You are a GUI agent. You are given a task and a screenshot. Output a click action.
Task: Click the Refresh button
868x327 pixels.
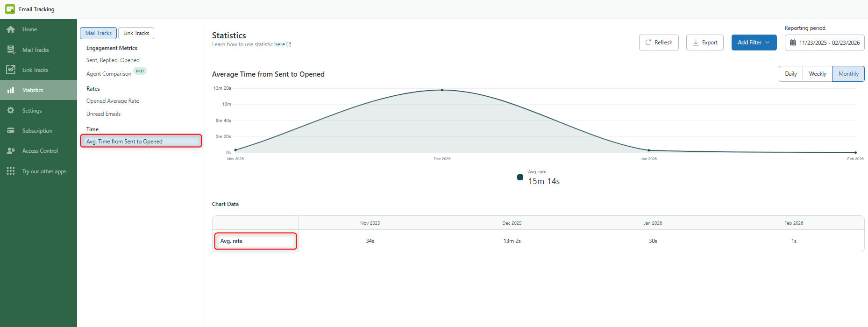click(658, 43)
